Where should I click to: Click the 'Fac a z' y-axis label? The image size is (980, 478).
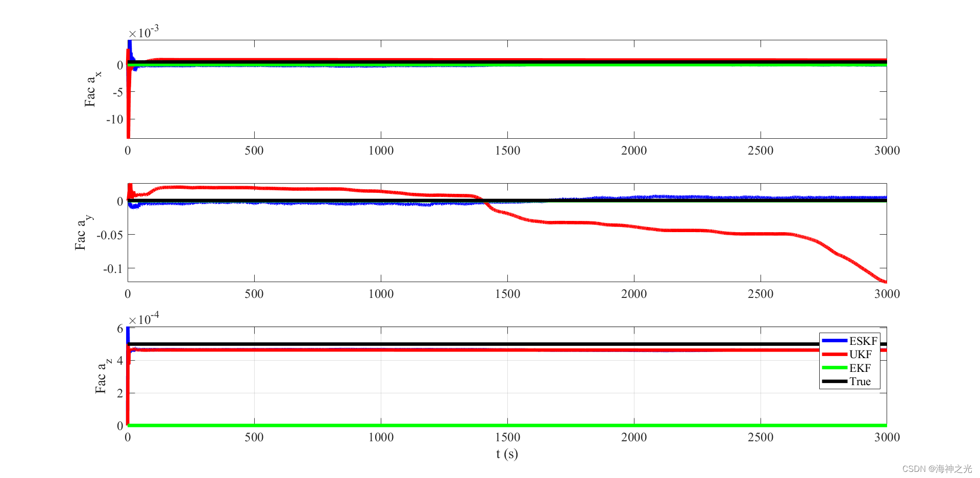click(103, 375)
